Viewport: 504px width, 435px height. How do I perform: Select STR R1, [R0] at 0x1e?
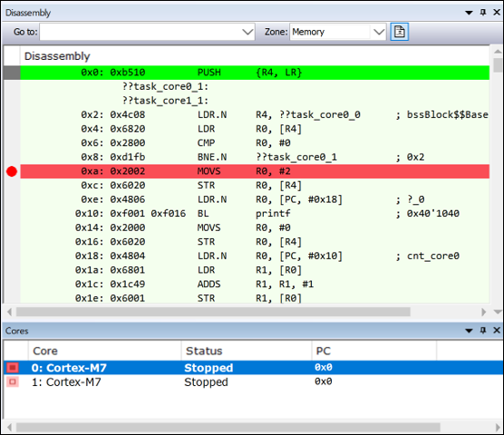point(255,298)
